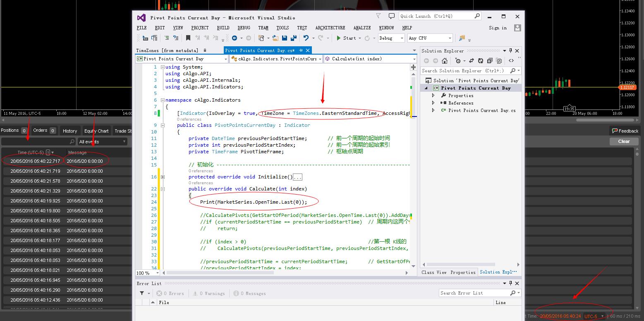Image resolution: width=644 pixels, height=321 pixels.
Task: Open the UTC-5 timezone dropdown in cTrader status bar
Action: click(594, 316)
